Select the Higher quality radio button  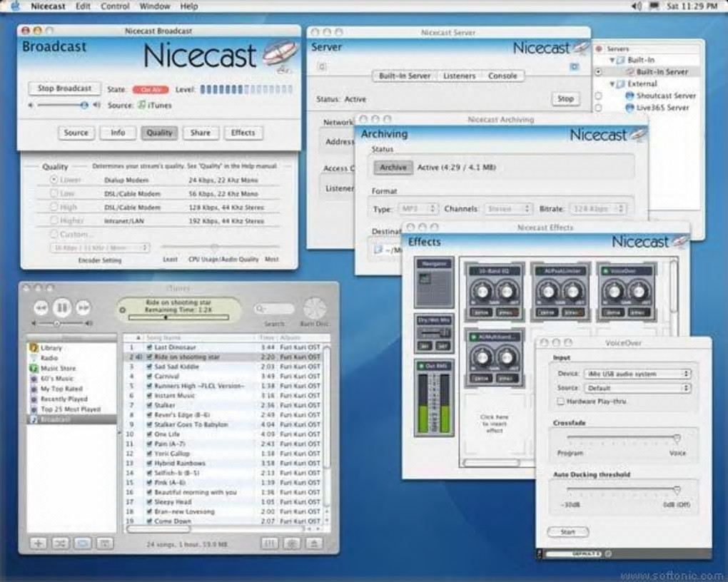(x=54, y=220)
